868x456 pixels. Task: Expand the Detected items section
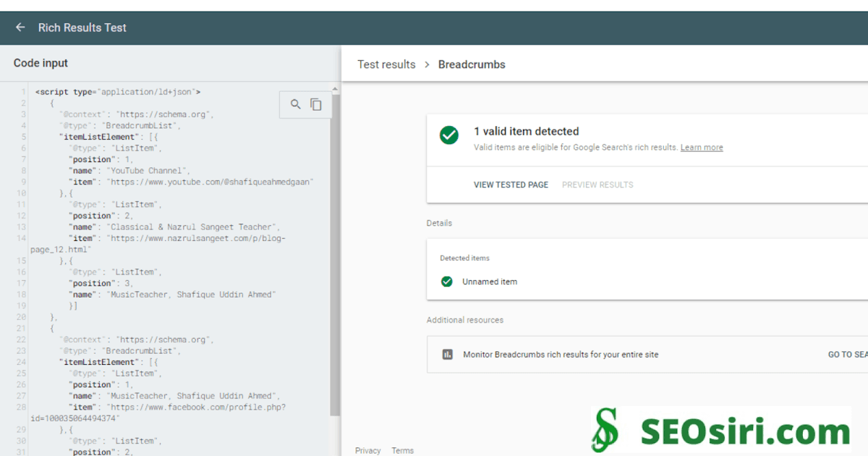[467, 258]
